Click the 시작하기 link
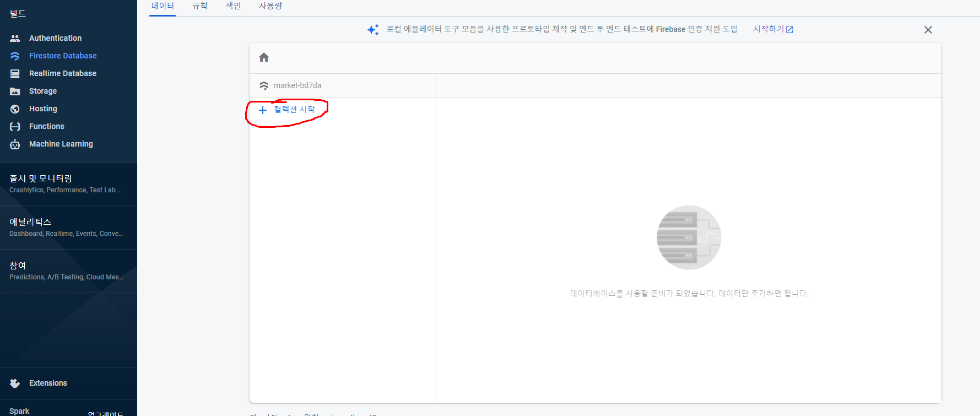The image size is (980, 416). tap(768, 29)
